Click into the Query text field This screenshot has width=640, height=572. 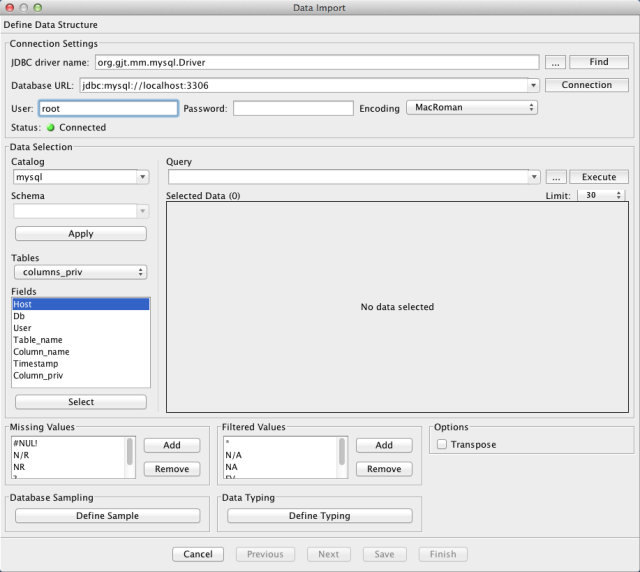(348, 177)
